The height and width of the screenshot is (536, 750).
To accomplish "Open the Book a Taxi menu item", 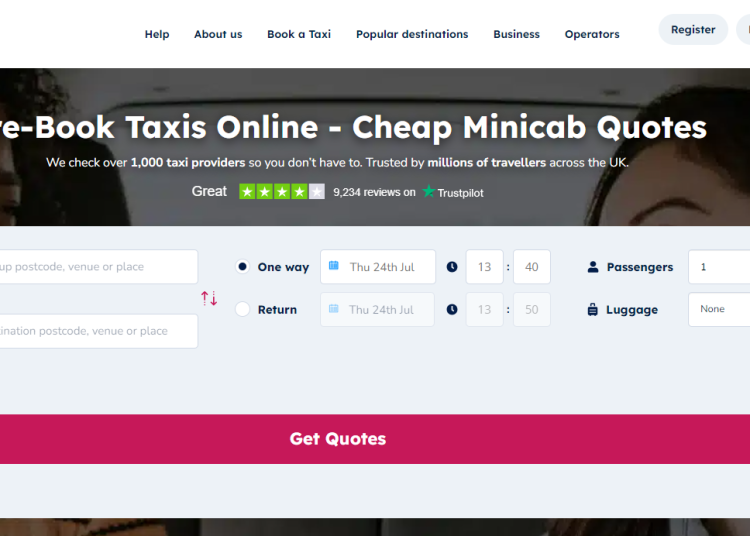I will (299, 34).
